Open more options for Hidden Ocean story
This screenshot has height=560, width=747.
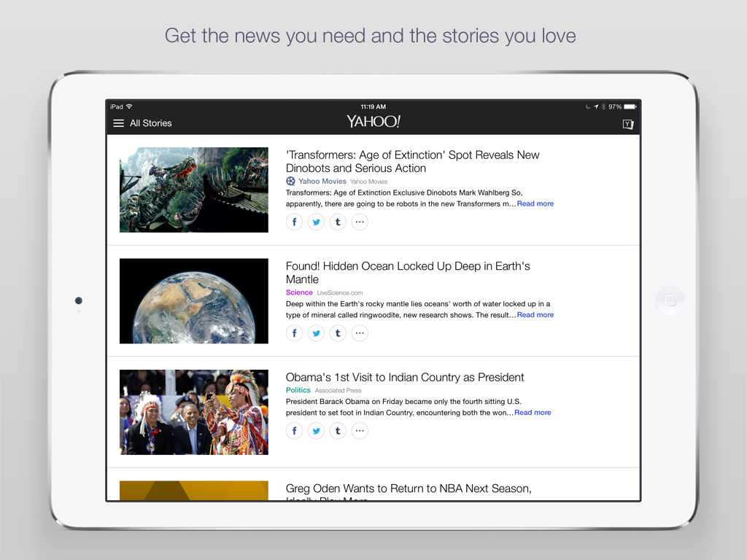[360, 333]
